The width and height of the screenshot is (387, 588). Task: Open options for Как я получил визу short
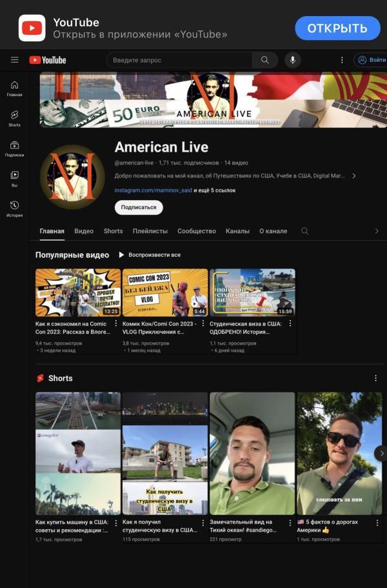click(x=203, y=522)
